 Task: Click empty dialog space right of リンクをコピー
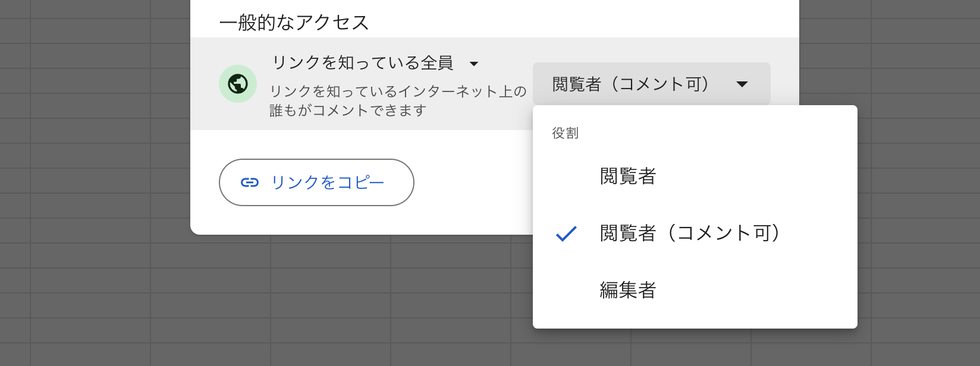(473, 182)
